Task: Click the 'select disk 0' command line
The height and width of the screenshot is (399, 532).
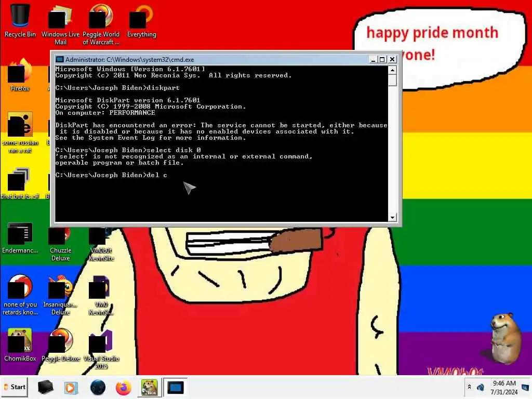Action: [128, 150]
